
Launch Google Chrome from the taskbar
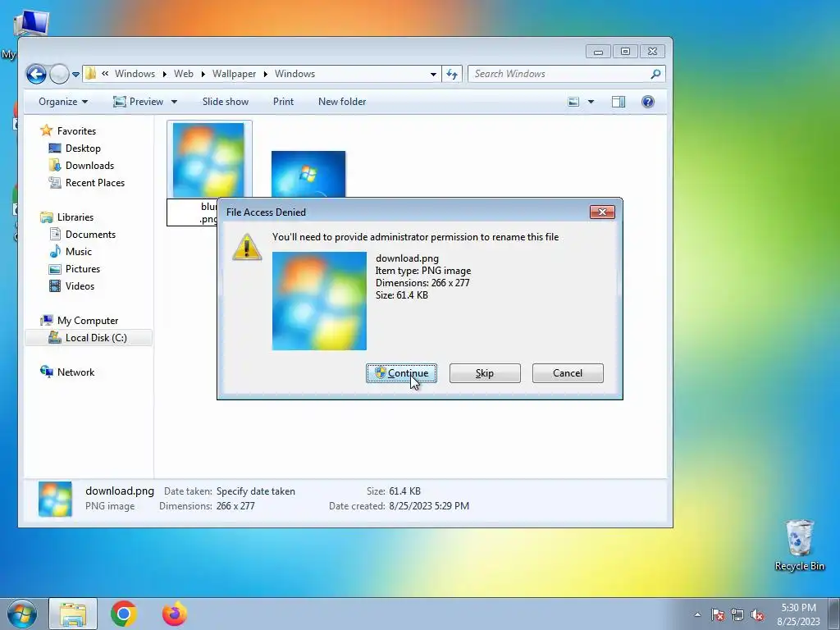tap(124, 614)
